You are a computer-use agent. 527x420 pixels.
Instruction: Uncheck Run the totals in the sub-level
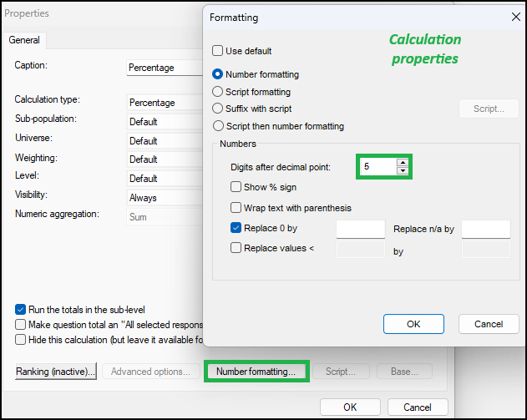20,309
